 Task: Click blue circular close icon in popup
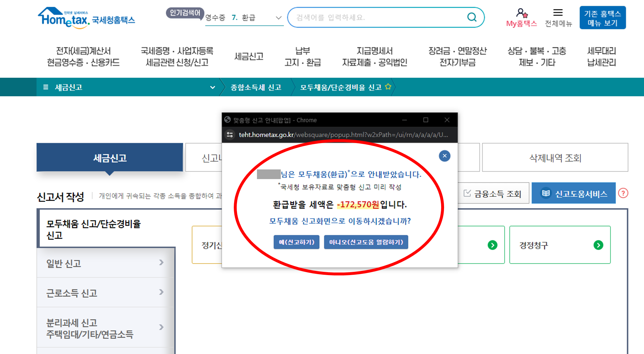click(444, 156)
